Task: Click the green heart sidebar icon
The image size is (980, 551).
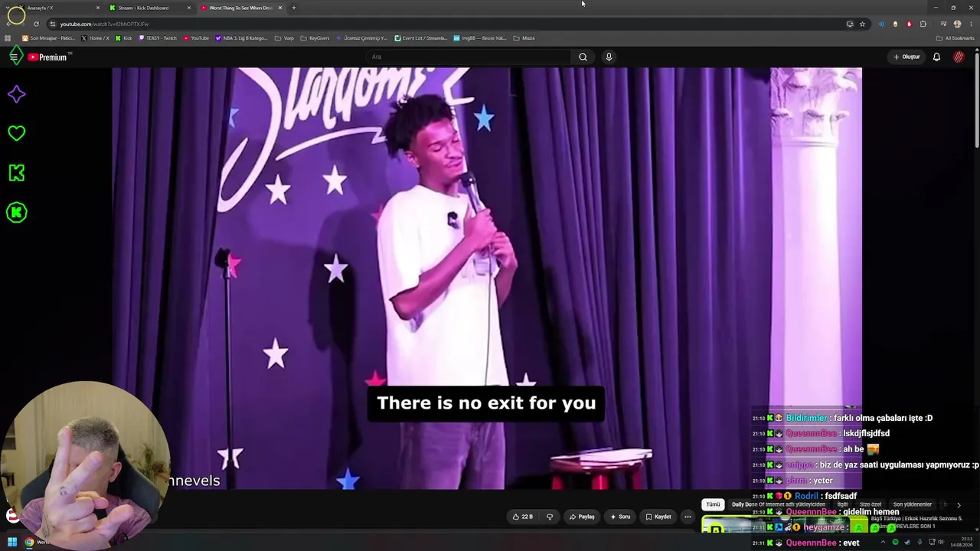Action: pyautogui.click(x=16, y=133)
